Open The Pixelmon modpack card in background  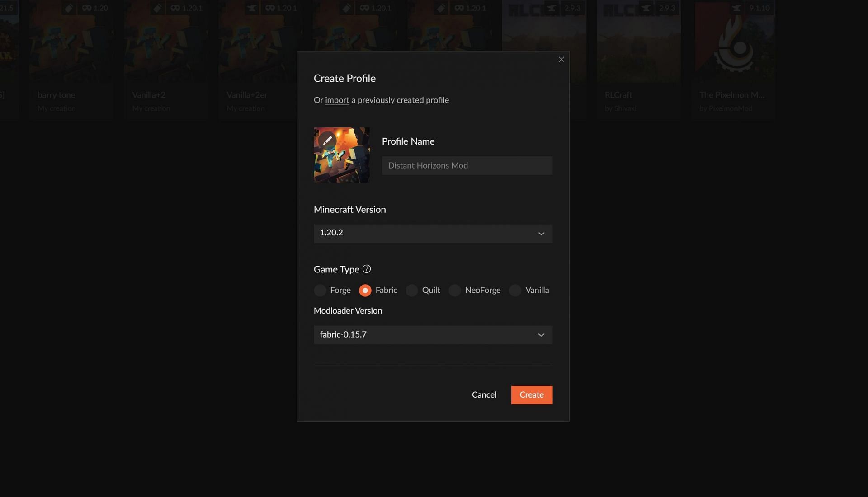[x=733, y=60]
